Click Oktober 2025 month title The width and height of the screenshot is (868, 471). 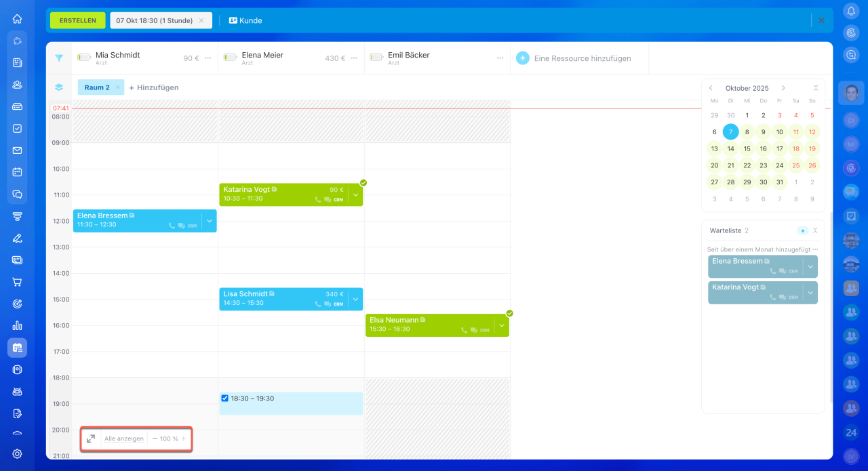point(747,88)
